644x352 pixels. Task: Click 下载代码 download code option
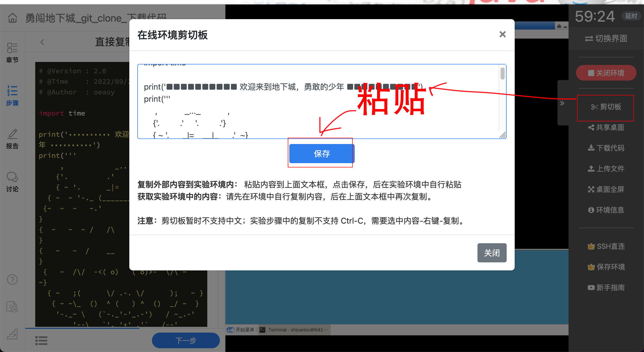click(x=606, y=148)
